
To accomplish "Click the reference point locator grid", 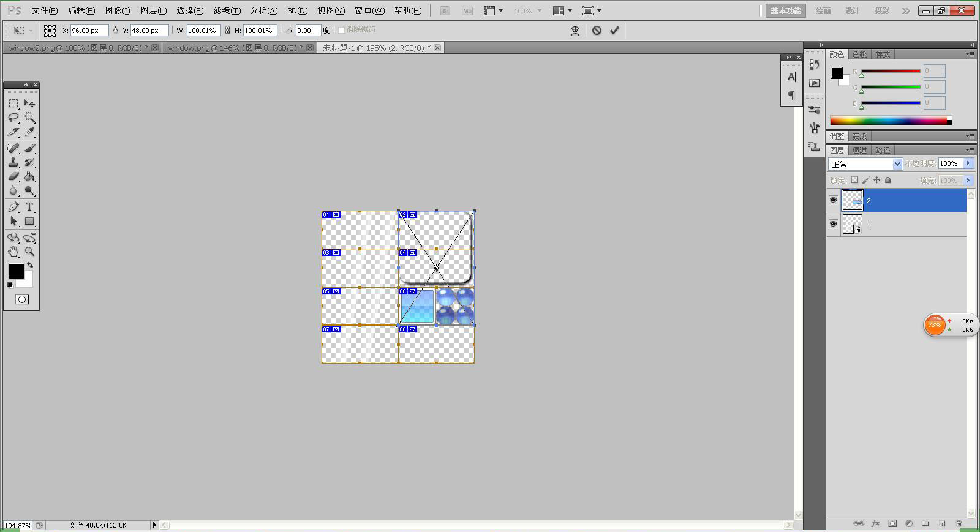I will click(50, 31).
